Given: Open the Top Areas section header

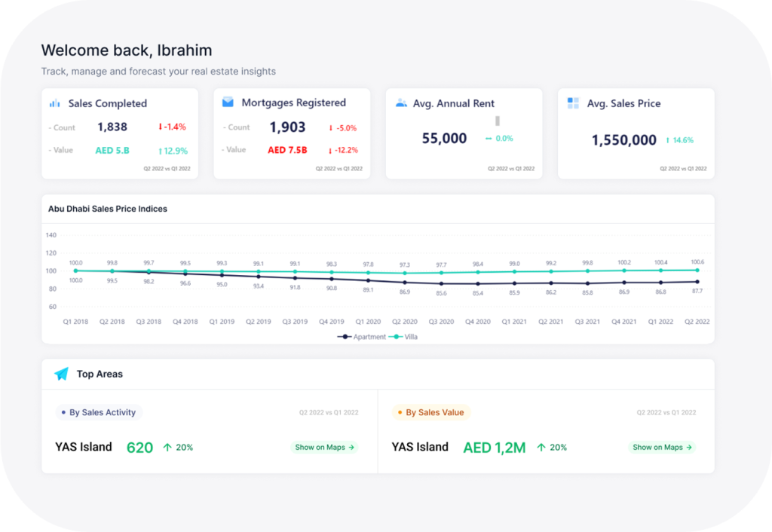Looking at the screenshot, I should tap(98, 374).
